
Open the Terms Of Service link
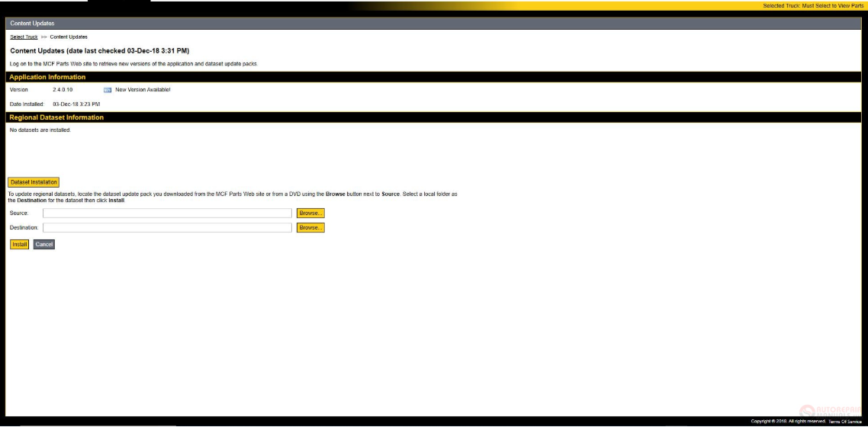coord(845,422)
